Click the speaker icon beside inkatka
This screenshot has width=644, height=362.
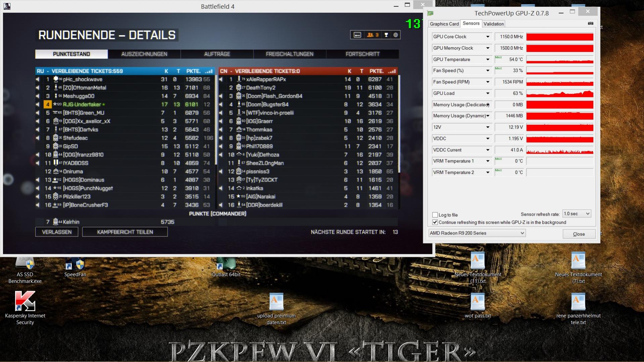[x=221, y=188]
